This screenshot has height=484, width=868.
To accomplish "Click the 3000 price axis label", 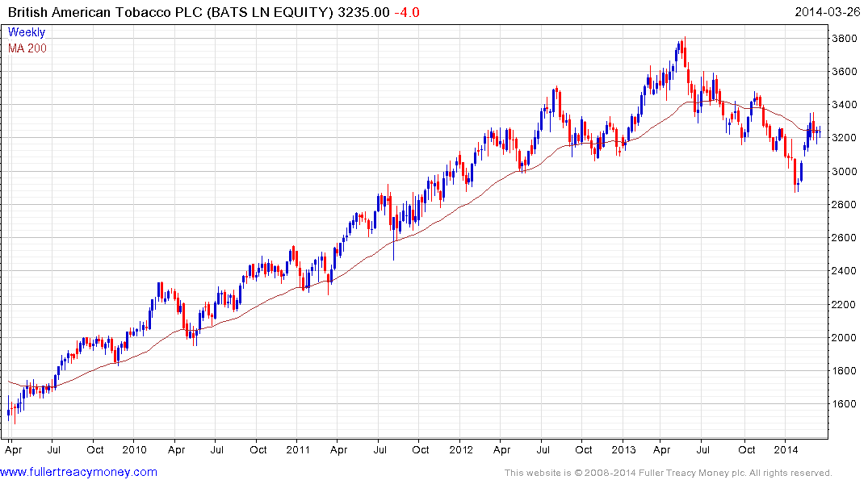I will (x=845, y=172).
